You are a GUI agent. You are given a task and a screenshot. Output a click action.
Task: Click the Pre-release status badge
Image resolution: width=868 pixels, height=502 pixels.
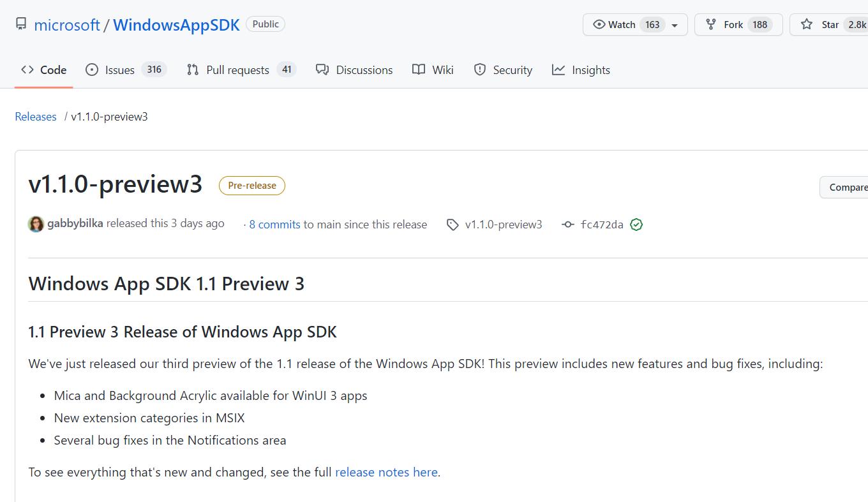click(251, 186)
